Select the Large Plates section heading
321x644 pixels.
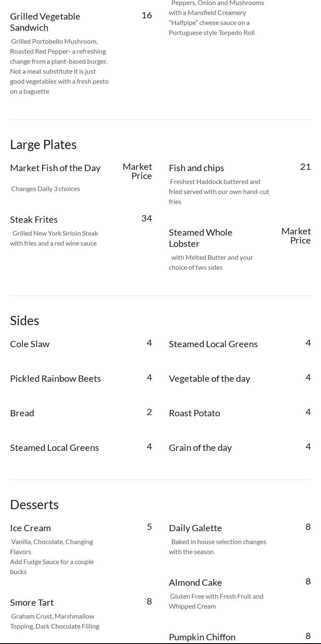click(x=43, y=144)
